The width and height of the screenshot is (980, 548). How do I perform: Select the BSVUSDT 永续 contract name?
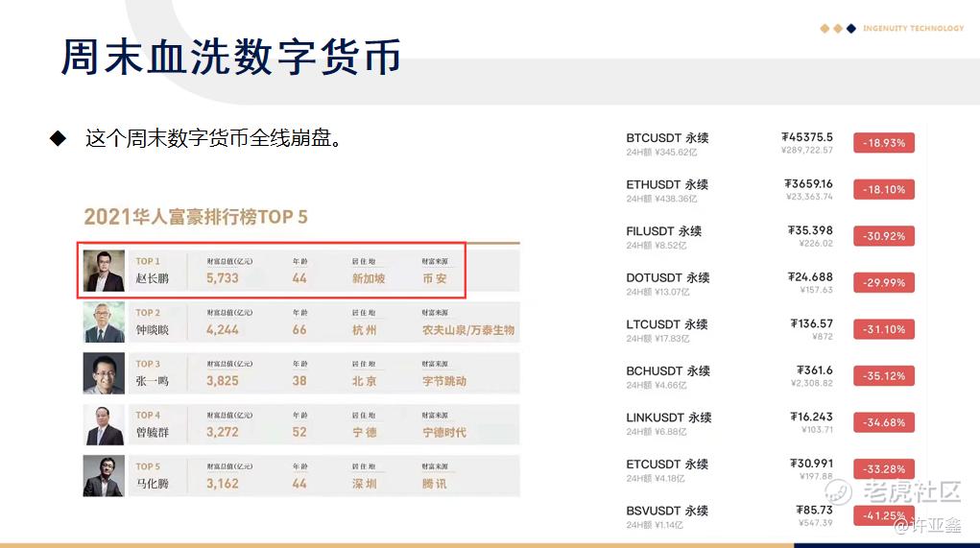point(667,512)
